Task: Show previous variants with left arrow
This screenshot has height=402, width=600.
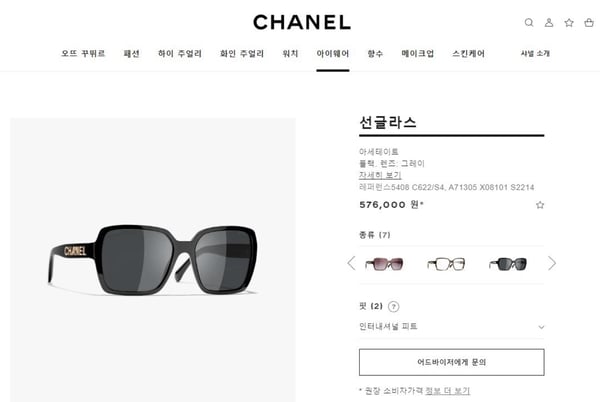Action: pyautogui.click(x=351, y=263)
